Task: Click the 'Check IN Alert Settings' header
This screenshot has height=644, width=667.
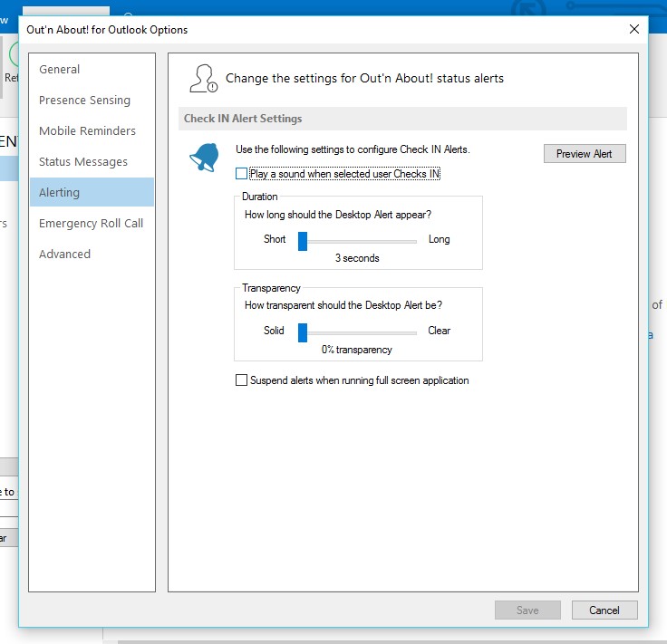Action: [243, 119]
